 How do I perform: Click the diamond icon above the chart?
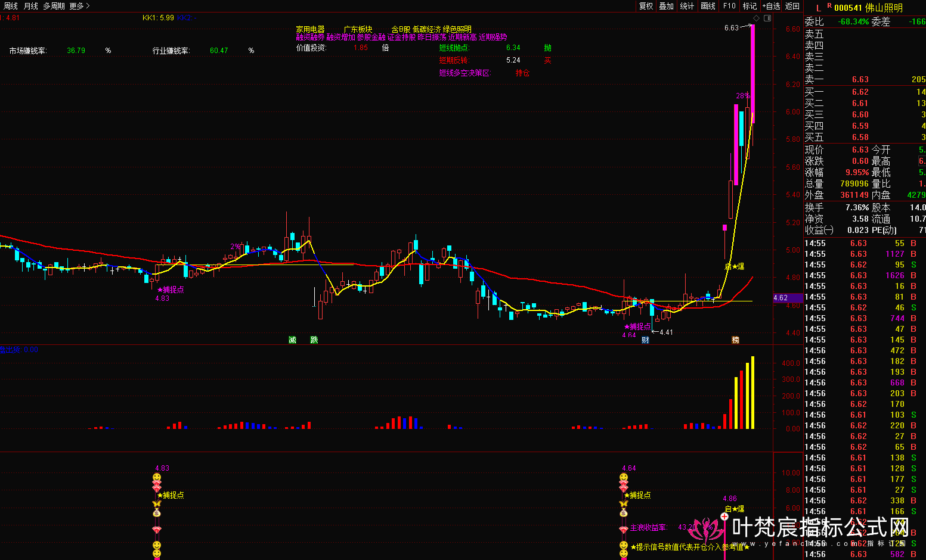tap(757, 18)
